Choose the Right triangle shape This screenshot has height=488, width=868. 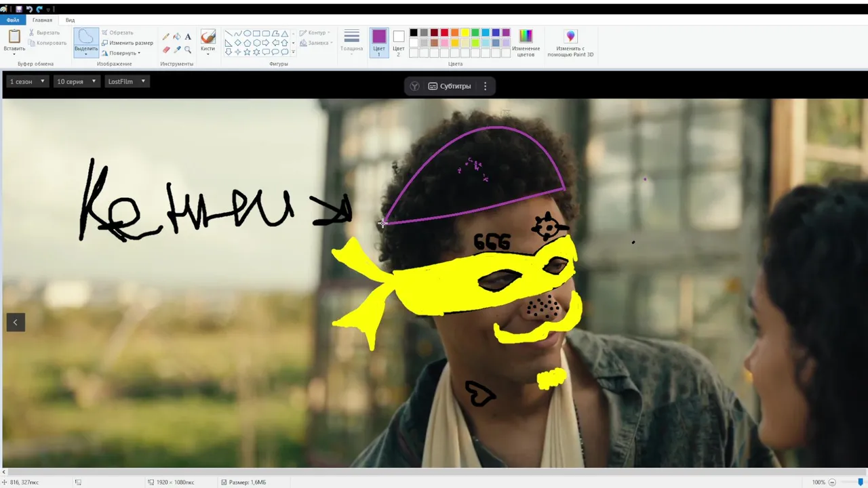coord(229,43)
